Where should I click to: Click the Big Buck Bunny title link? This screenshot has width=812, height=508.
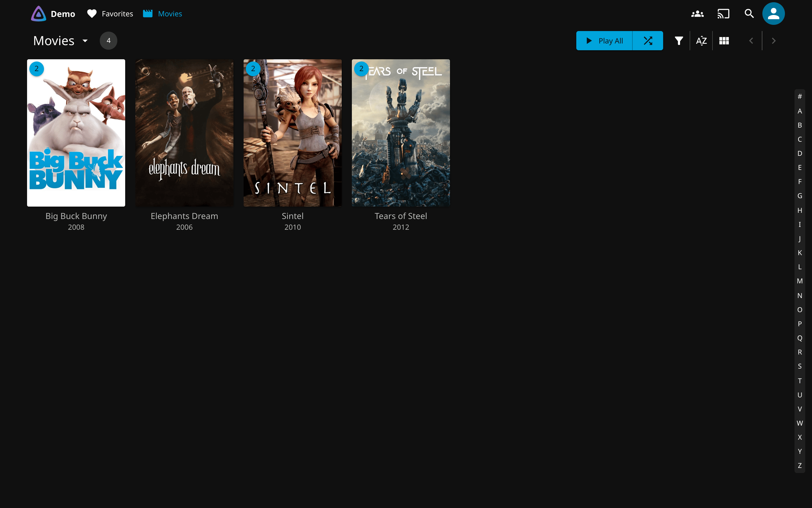[x=76, y=216]
